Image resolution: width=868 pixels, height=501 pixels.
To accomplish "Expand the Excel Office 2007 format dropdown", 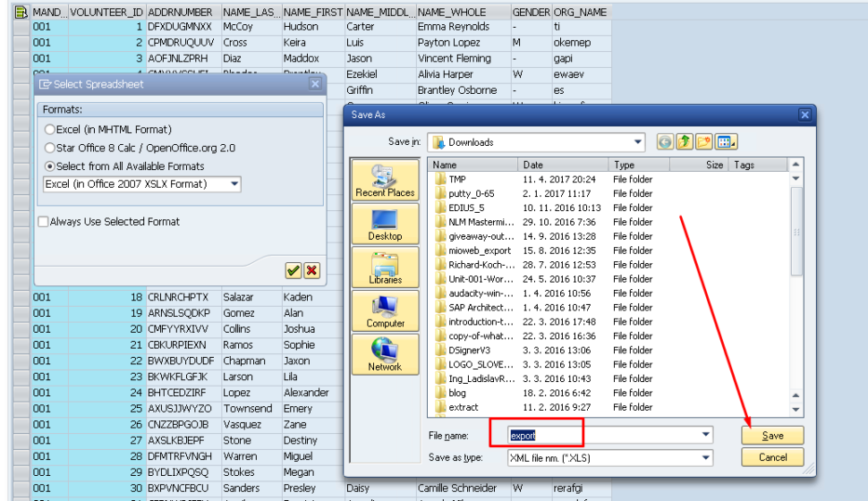I will click(x=234, y=184).
